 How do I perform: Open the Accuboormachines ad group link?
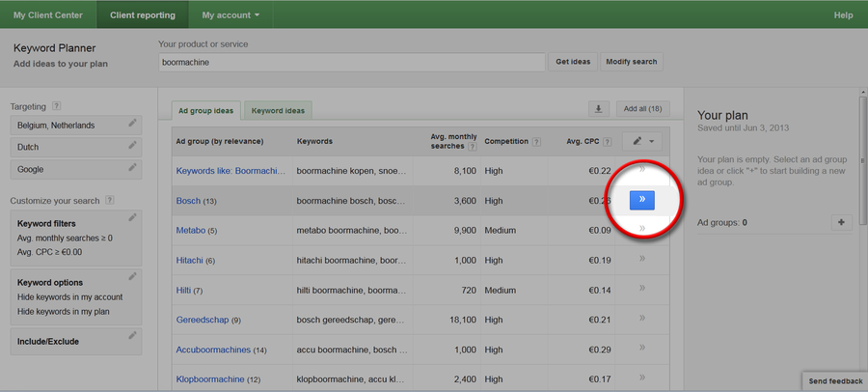213,349
